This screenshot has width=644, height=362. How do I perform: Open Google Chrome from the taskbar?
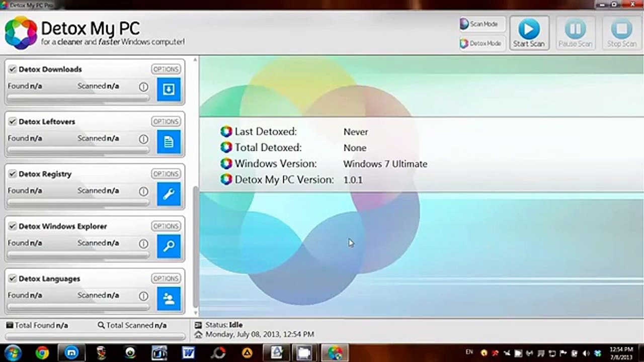[x=42, y=353]
